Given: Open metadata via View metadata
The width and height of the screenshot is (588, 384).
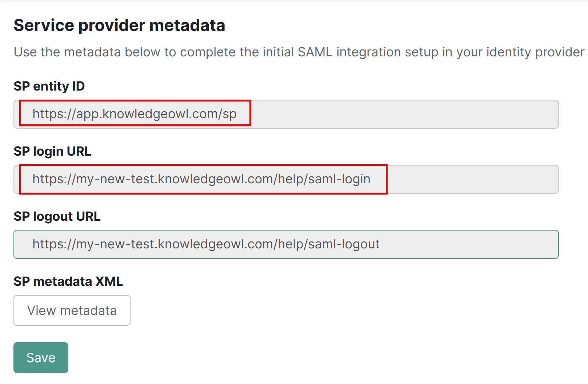Looking at the screenshot, I should pyautogui.click(x=72, y=310).
